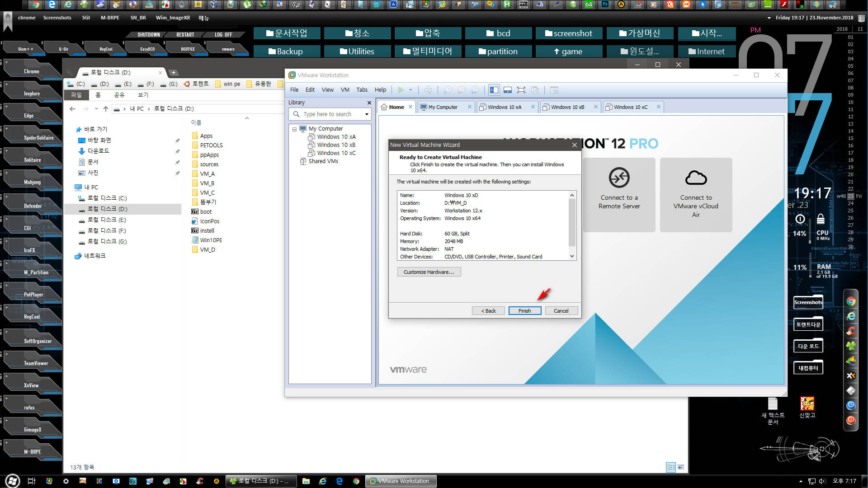868x488 pixels.
Task: Open the Explorer 공유 ribbon tab
Action: (119, 95)
